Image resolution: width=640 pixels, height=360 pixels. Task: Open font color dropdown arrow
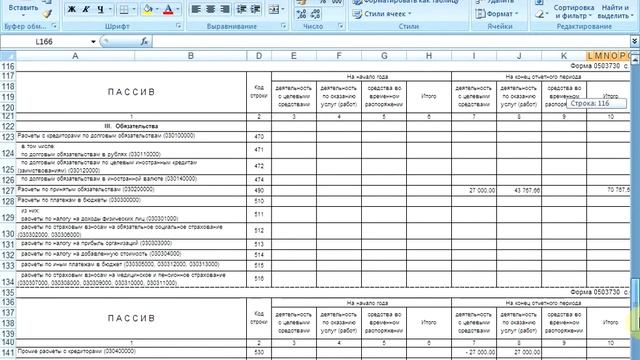(178, 9)
